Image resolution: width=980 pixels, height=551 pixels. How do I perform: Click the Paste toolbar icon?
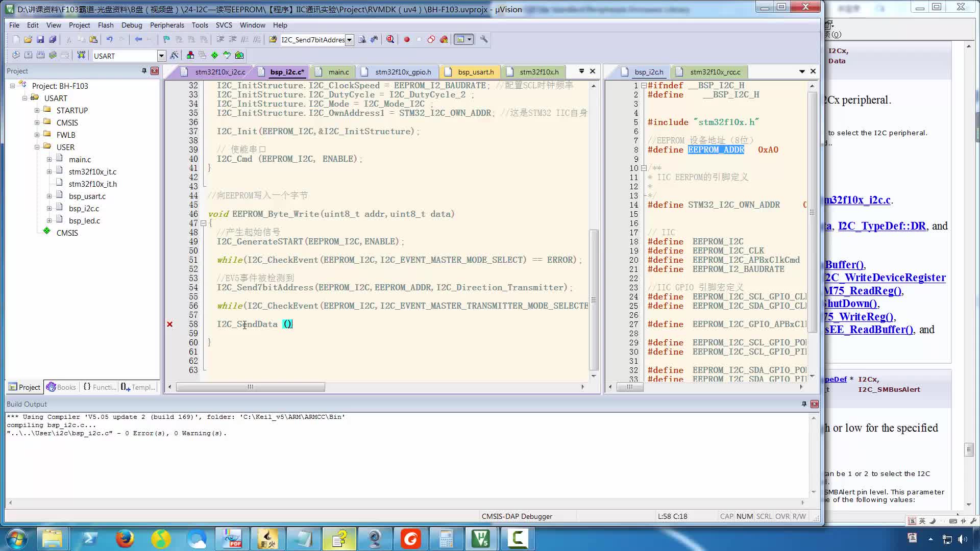tap(93, 39)
